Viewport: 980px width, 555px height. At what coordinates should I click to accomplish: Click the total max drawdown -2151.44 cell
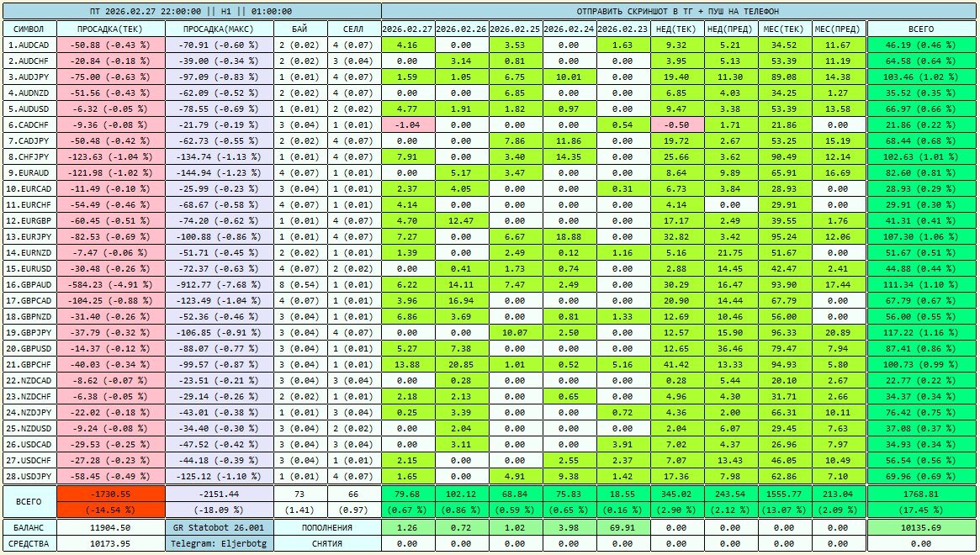(220, 494)
